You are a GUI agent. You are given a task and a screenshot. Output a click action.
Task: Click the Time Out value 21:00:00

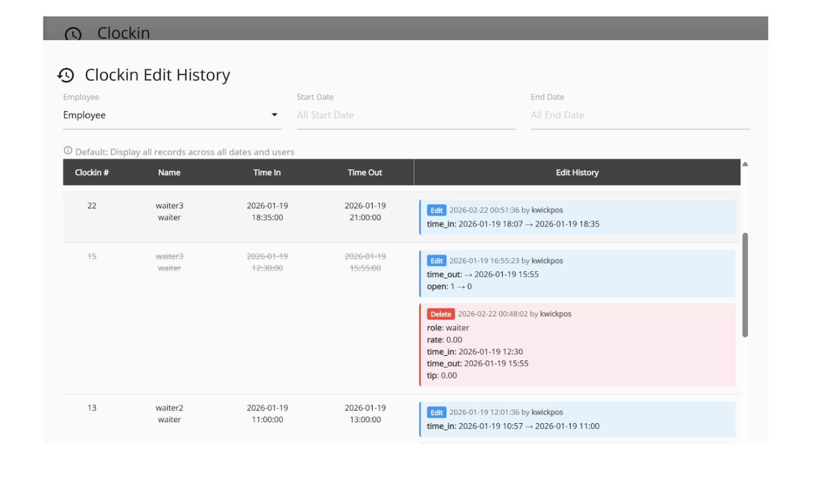(365, 218)
